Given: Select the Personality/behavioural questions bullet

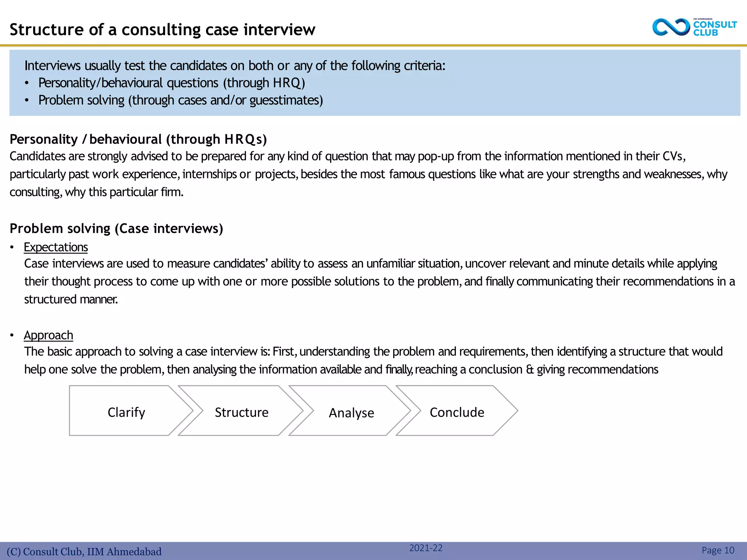Looking at the screenshot, I should click(x=171, y=83).
